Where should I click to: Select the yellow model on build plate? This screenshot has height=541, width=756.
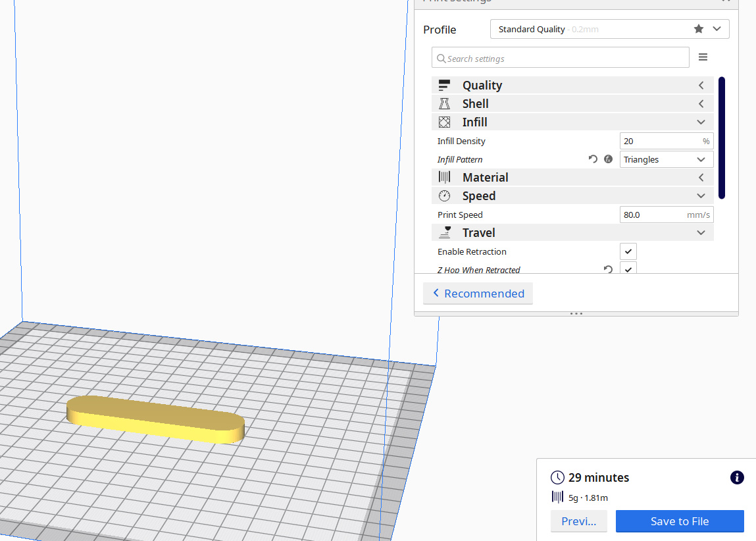click(155, 419)
